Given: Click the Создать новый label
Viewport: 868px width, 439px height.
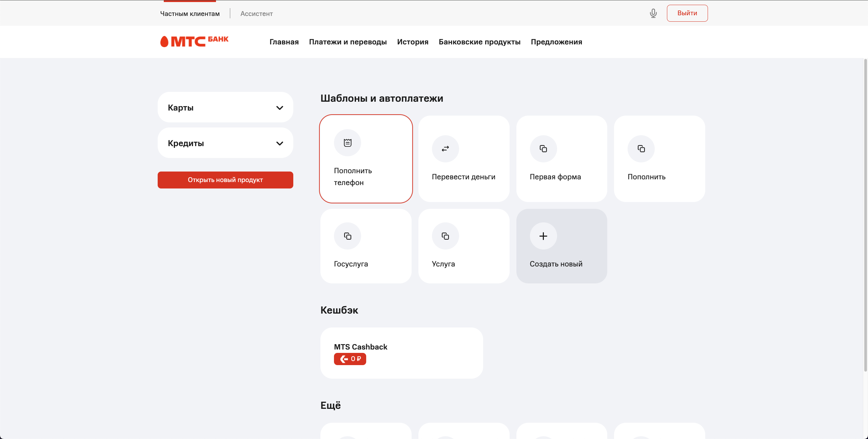Looking at the screenshot, I should (x=556, y=264).
